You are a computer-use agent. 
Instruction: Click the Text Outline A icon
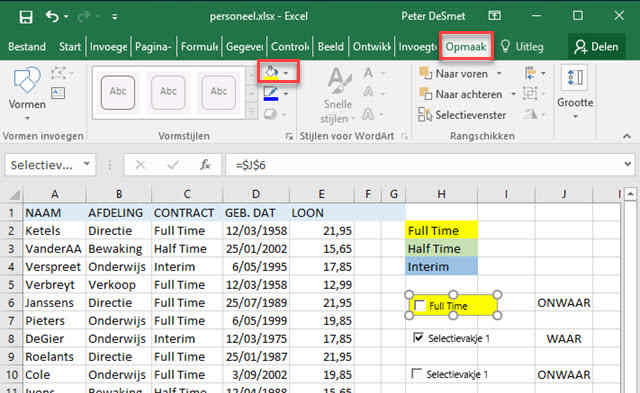(369, 93)
